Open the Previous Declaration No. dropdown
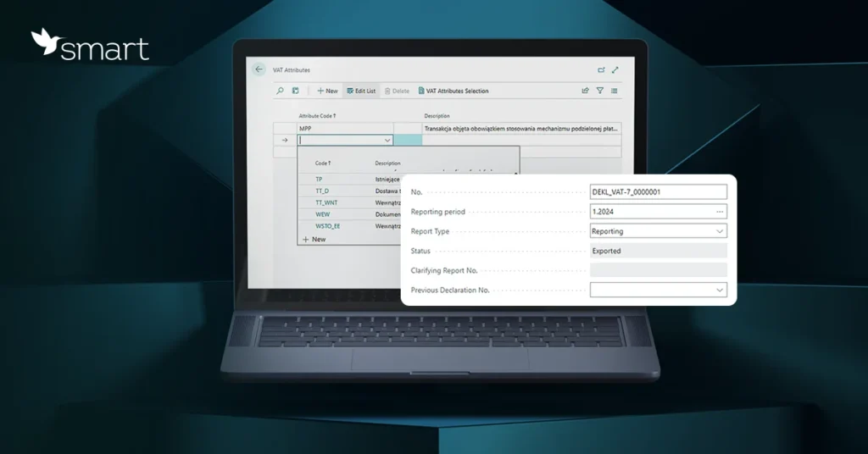 click(x=720, y=291)
